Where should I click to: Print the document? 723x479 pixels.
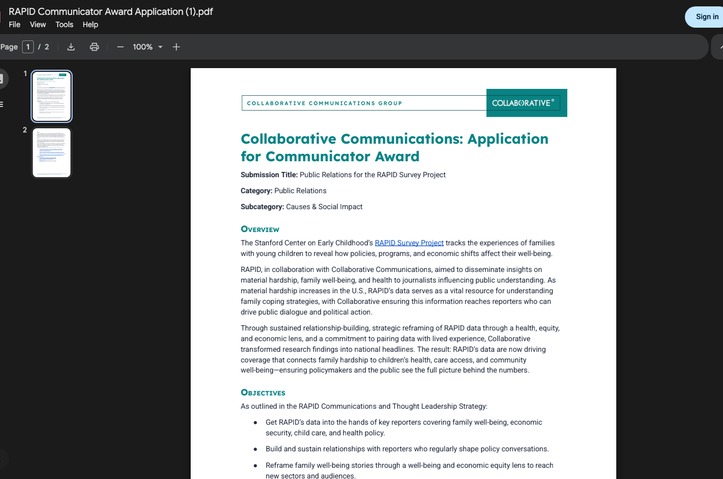(x=95, y=47)
